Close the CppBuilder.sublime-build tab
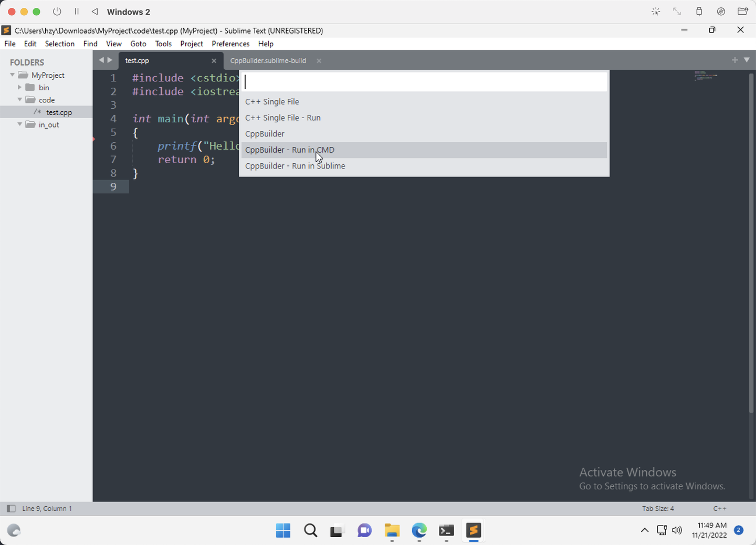The width and height of the screenshot is (756, 545). click(319, 61)
